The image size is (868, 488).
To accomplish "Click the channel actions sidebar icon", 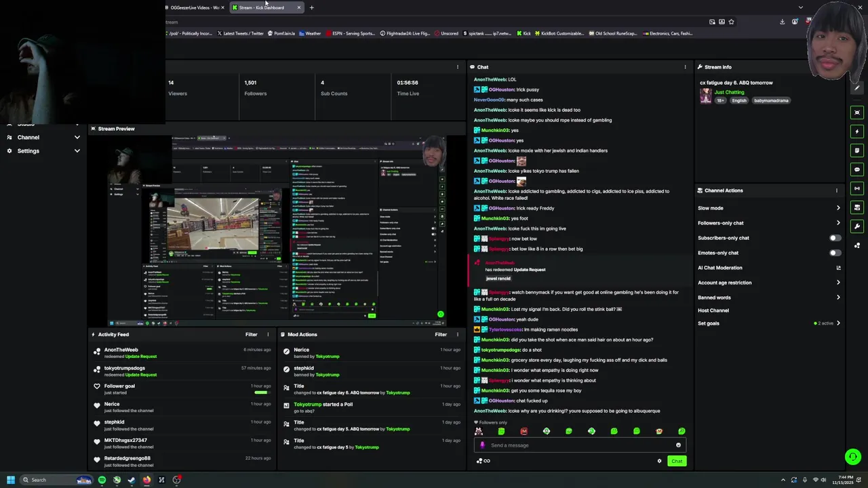I will click(x=857, y=207).
